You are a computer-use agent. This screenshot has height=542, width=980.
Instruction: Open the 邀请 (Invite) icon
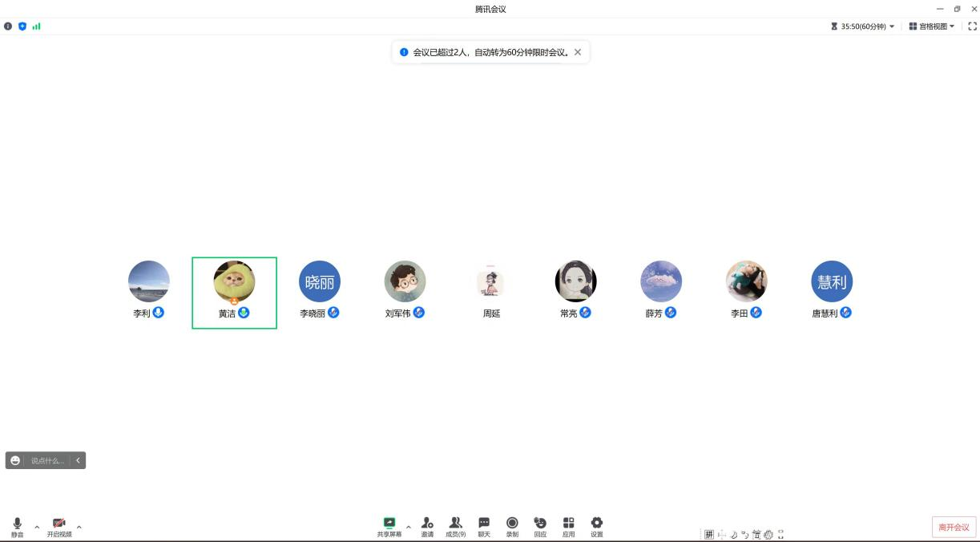tap(427, 524)
